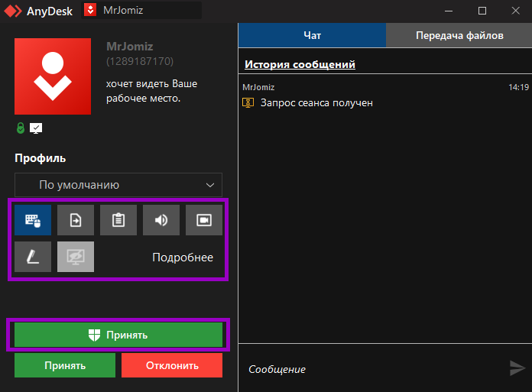Open the По умолчанию profile dropdown

pos(118,185)
